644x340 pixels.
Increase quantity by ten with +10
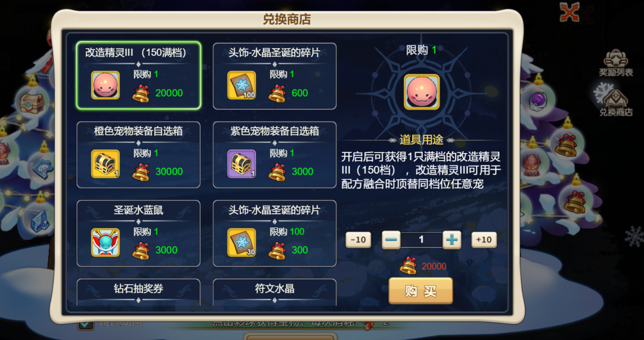pos(484,240)
